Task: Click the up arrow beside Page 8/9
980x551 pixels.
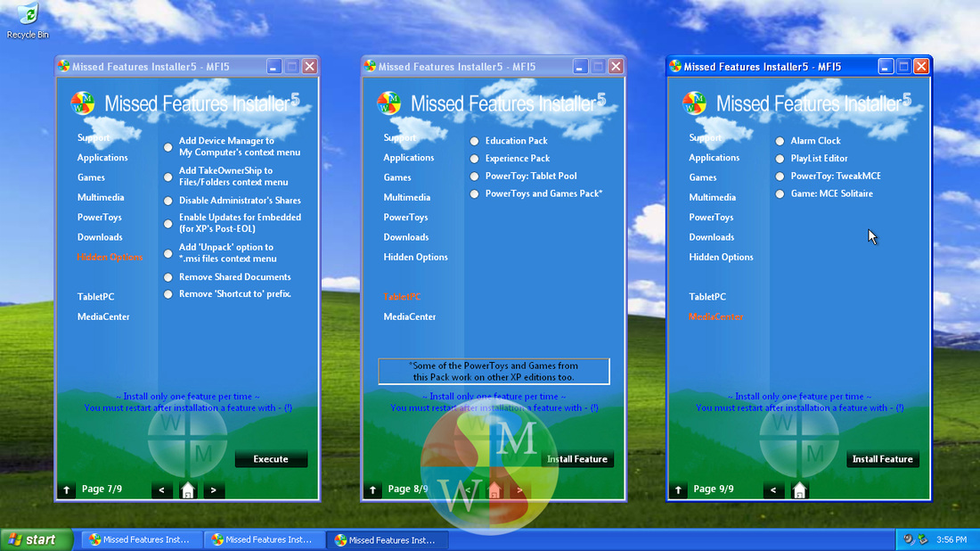Action: 372,489
